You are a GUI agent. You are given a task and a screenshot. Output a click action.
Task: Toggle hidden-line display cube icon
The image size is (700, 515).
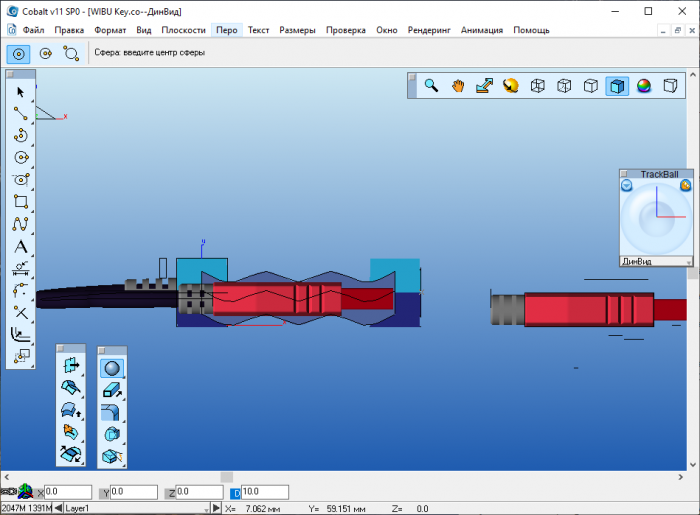(564, 86)
